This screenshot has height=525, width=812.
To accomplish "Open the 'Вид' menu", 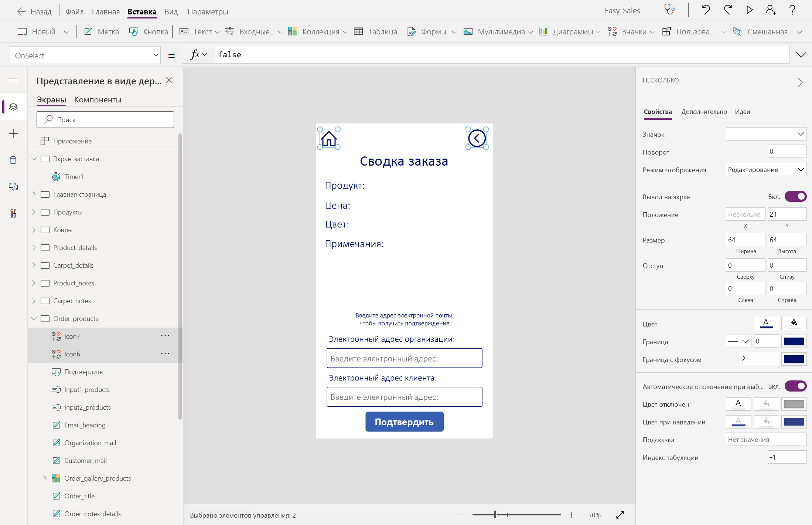I will (x=171, y=11).
